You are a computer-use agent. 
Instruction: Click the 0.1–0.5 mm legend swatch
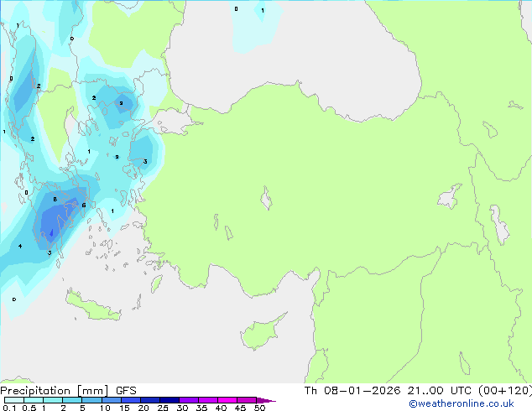click(14, 400)
